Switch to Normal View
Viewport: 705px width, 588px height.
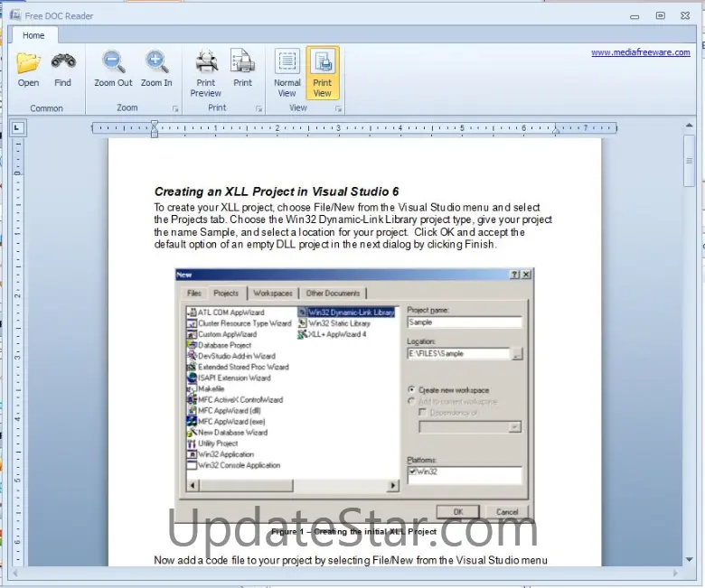tap(287, 74)
